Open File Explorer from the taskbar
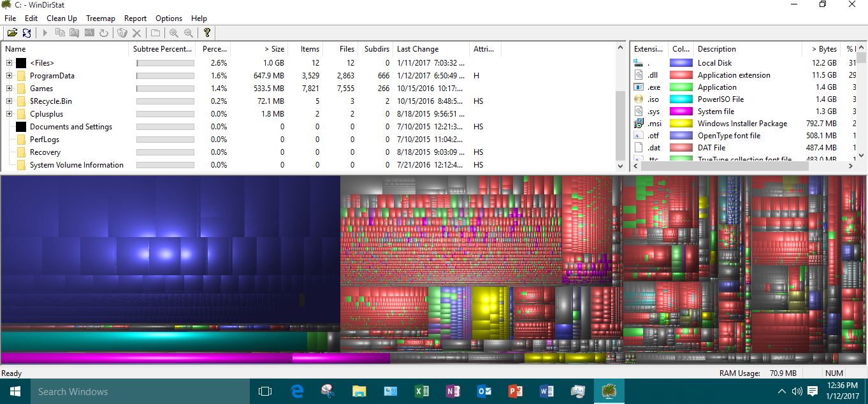Screen dimensions: 868x404 pyautogui.click(x=359, y=391)
